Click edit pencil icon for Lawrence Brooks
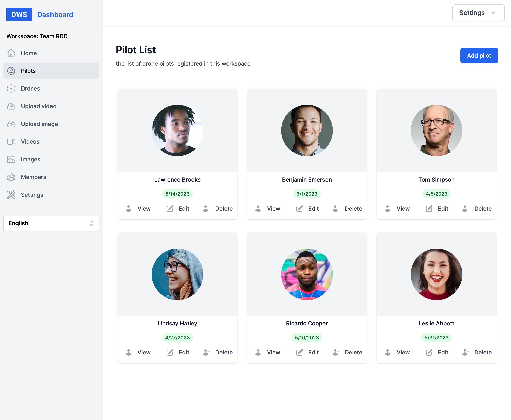This screenshot has height=420, width=511. coord(170,209)
